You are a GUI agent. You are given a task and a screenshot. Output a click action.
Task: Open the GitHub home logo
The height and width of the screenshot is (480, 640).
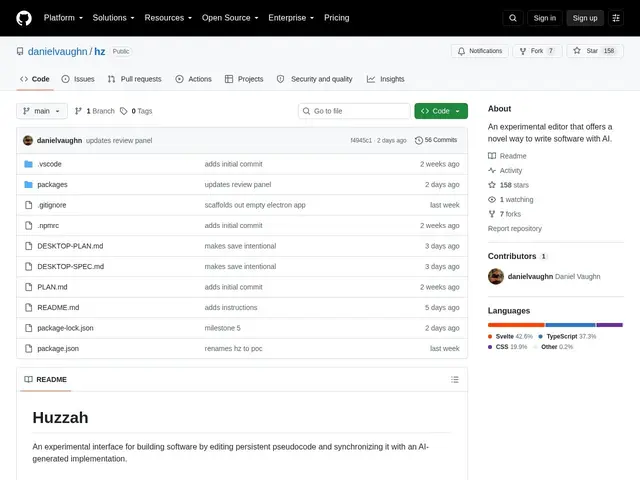pos(24,18)
